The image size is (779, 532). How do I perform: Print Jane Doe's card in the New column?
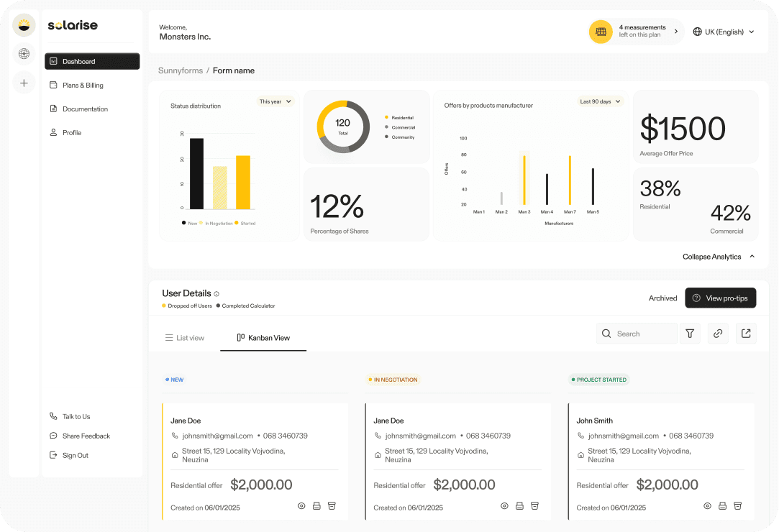(x=316, y=505)
